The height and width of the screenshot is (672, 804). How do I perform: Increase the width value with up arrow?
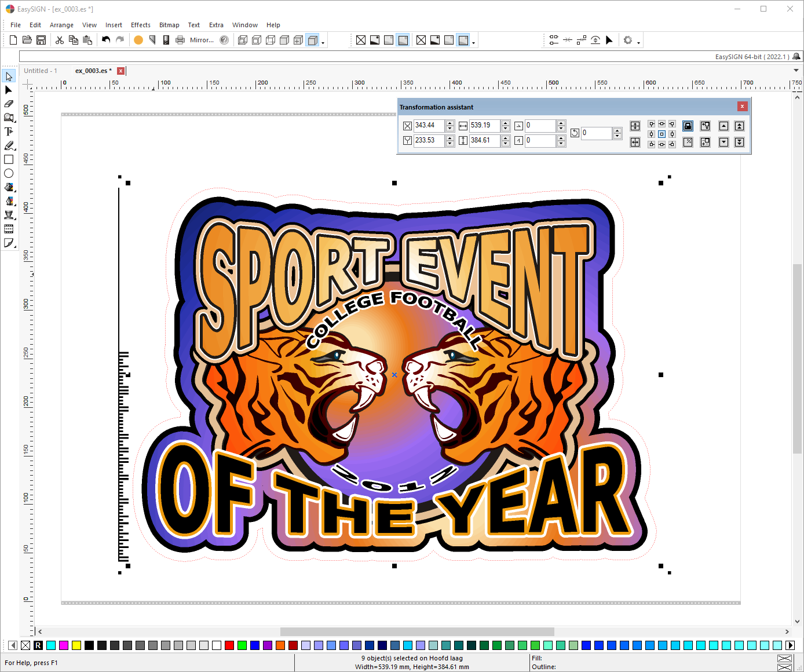pyautogui.click(x=506, y=123)
